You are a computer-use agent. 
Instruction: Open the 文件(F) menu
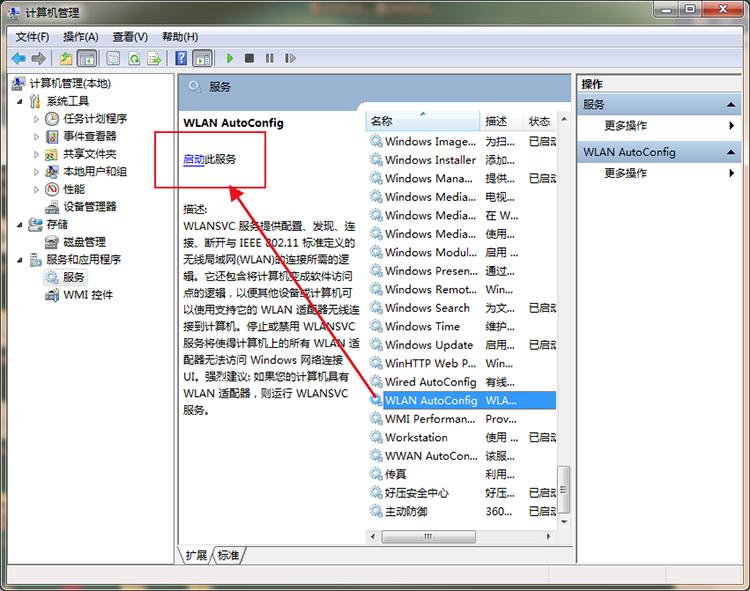point(33,37)
